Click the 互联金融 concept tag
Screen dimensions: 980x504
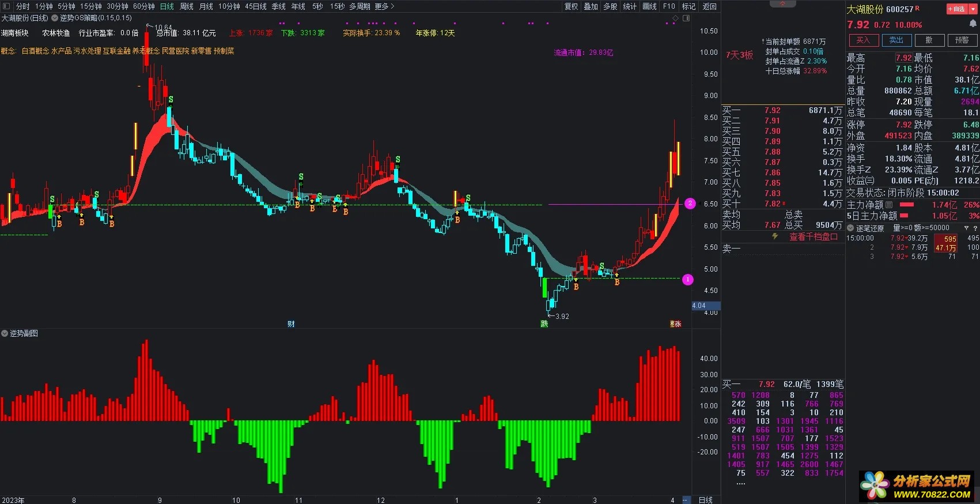click(x=117, y=51)
